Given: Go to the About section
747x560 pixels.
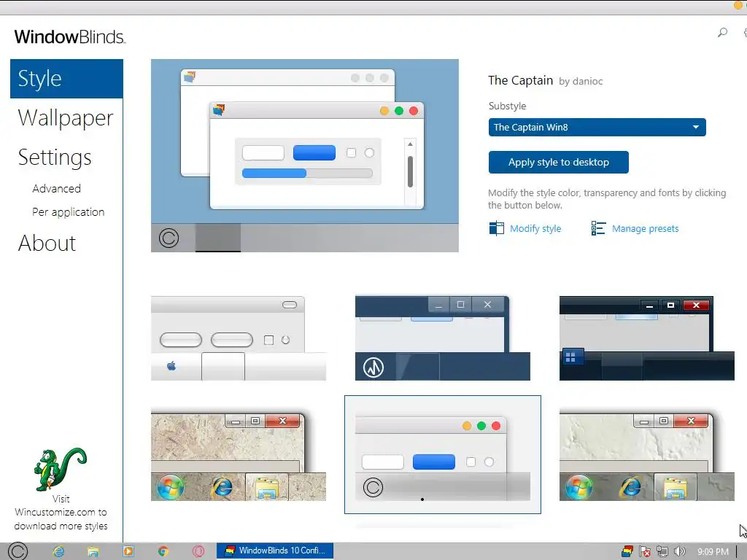Looking at the screenshot, I should tap(47, 244).
